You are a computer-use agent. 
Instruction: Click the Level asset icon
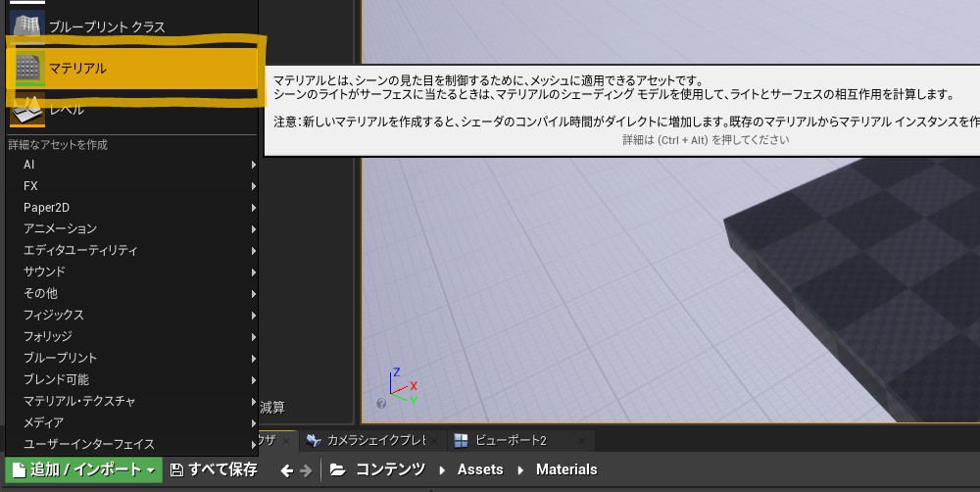tap(27, 110)
